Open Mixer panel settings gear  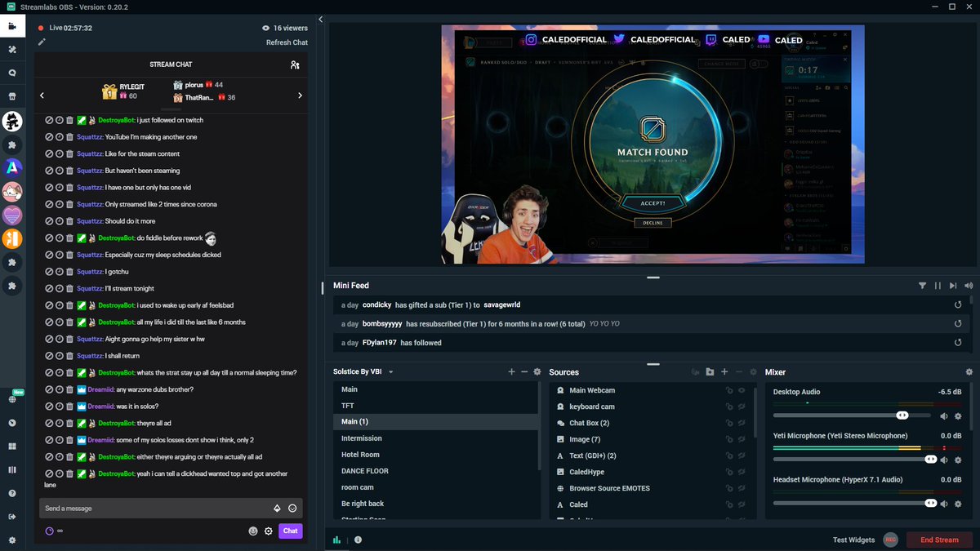pos(969,372)
